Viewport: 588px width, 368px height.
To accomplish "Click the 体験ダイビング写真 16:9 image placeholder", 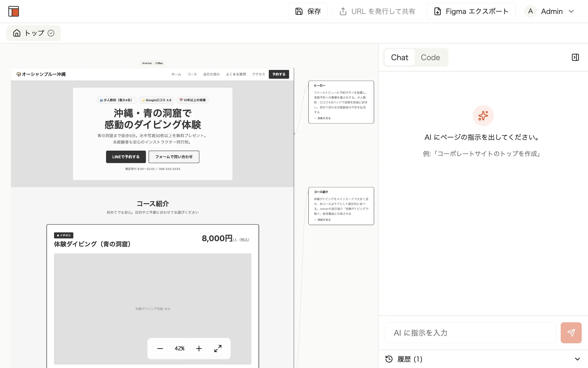I will coord(153,309).
